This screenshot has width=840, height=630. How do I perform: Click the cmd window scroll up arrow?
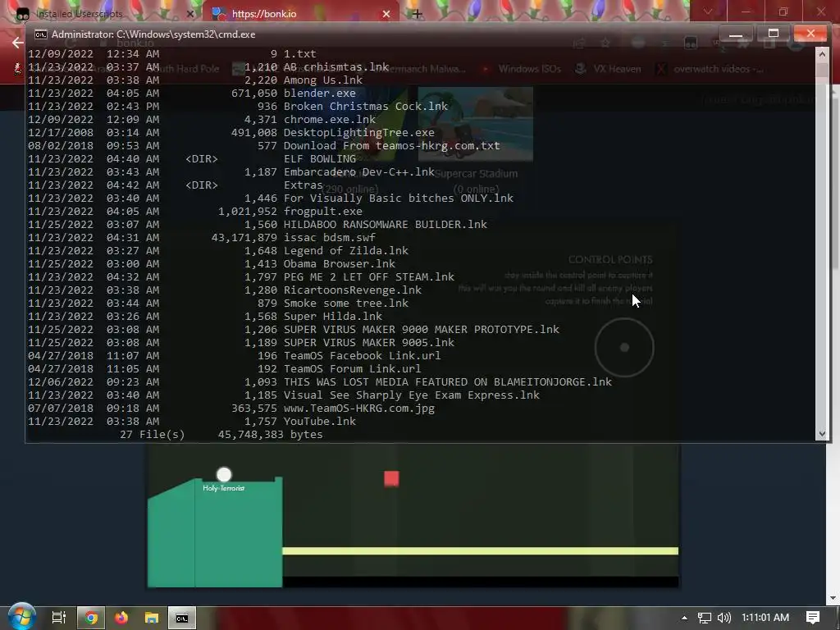[x=822, y=54]
